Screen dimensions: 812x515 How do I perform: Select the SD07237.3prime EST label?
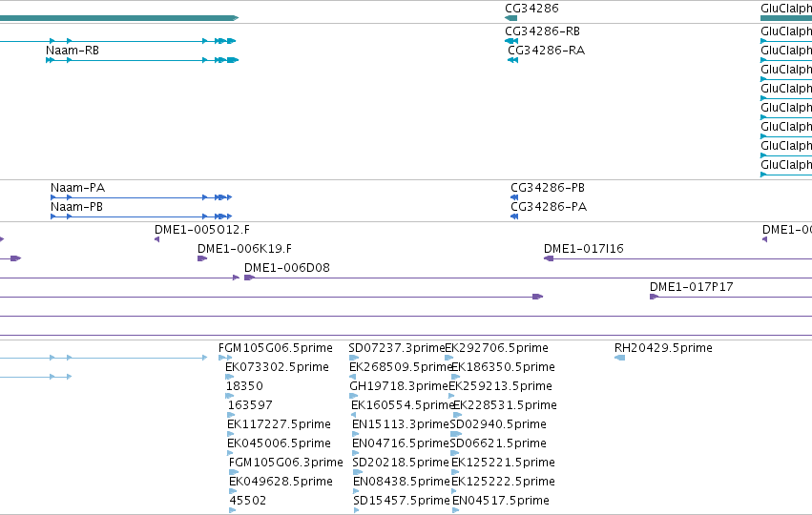pyautogui.click(x=397, y=348)
